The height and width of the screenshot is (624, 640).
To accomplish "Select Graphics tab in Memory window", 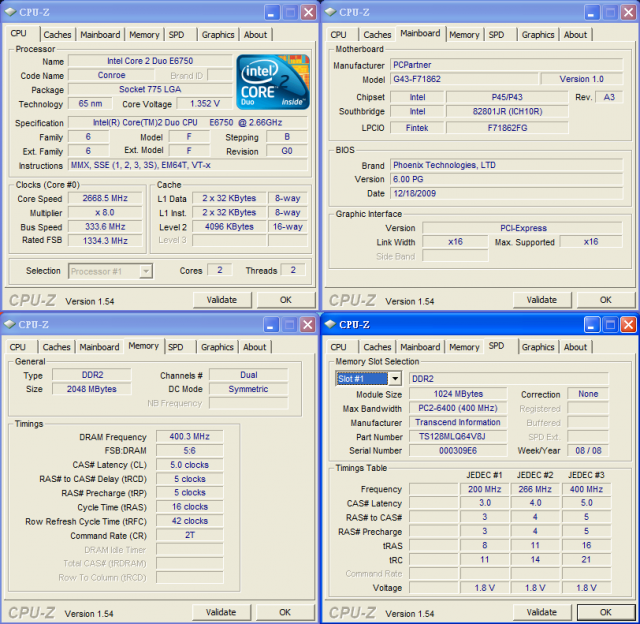I will pos(217,347).
